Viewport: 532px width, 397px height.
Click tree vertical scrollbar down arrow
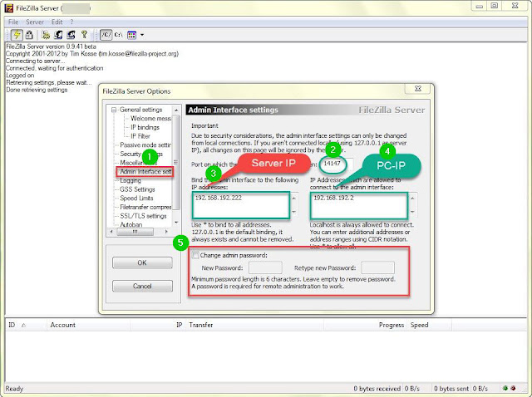click(x=176, y=223)
